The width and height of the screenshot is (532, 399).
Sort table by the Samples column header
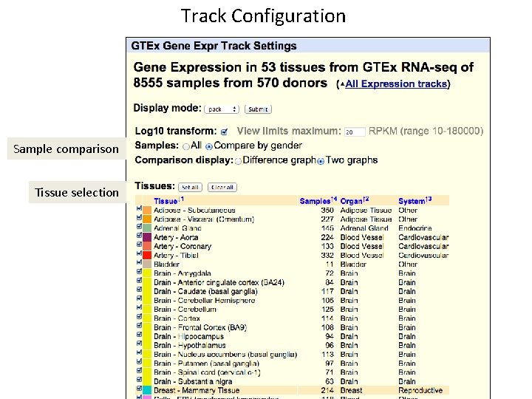(x=315, y=201)
